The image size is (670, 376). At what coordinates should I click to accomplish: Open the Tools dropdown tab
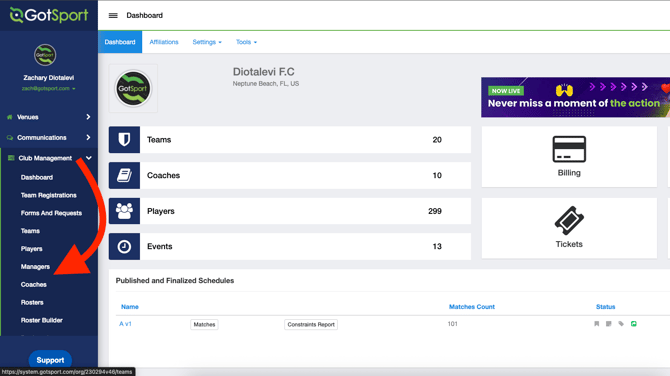point(246,42)
